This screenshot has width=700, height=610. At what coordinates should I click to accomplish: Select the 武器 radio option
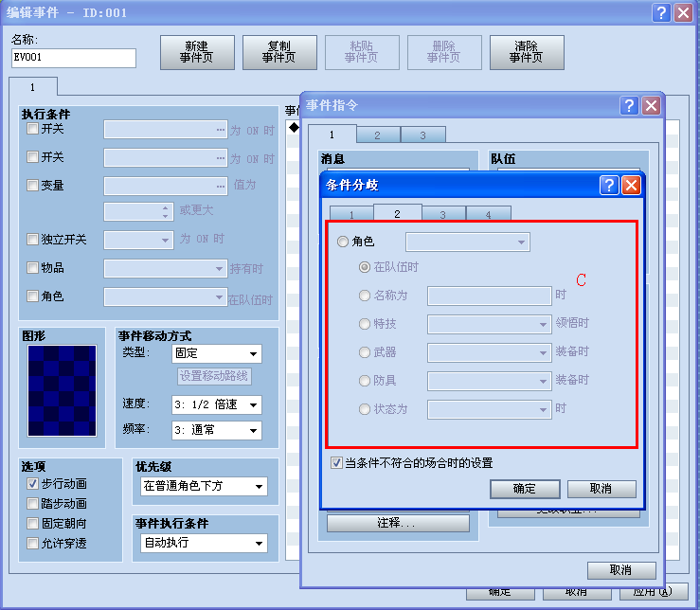pos(365,352)
